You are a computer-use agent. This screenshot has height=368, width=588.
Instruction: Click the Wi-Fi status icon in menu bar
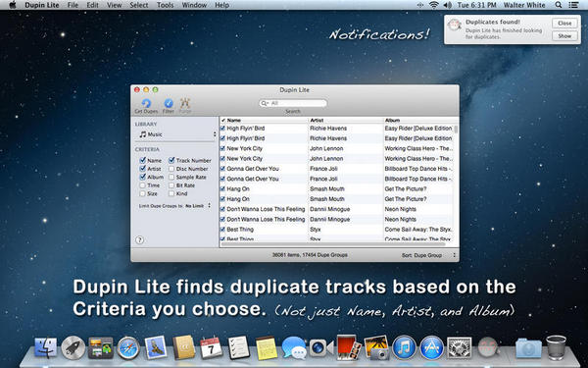pos(434,5)
